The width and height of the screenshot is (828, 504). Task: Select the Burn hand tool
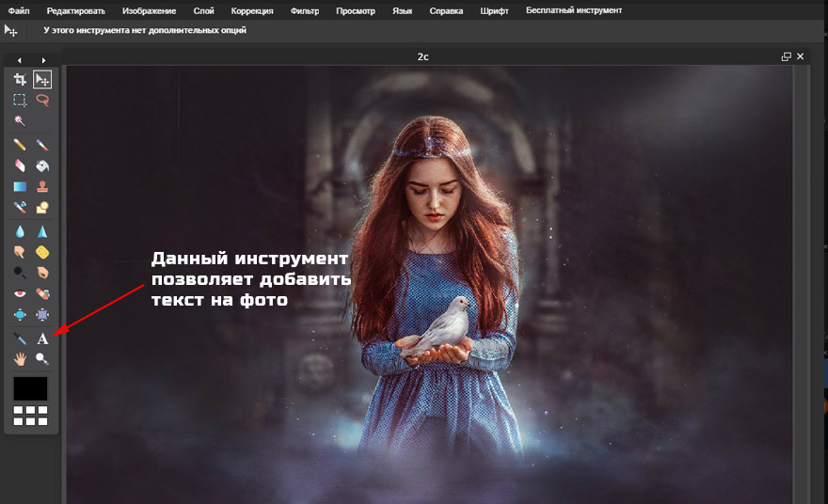(x=42, y=273)
